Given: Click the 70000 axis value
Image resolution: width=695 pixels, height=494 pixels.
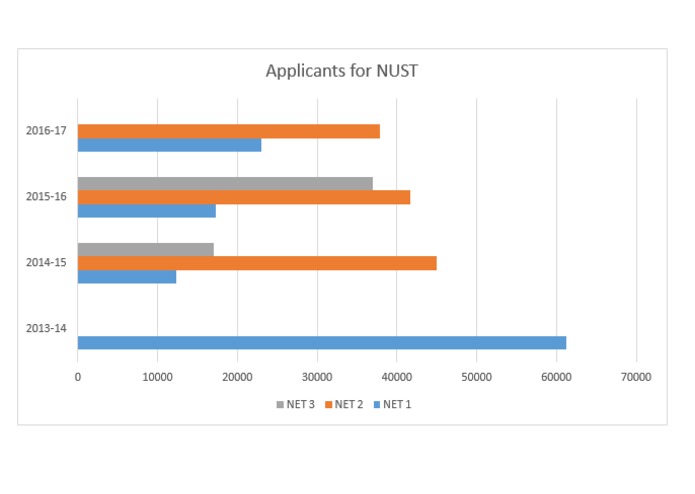Looking at the screenshot, I should tap(636, 377).
